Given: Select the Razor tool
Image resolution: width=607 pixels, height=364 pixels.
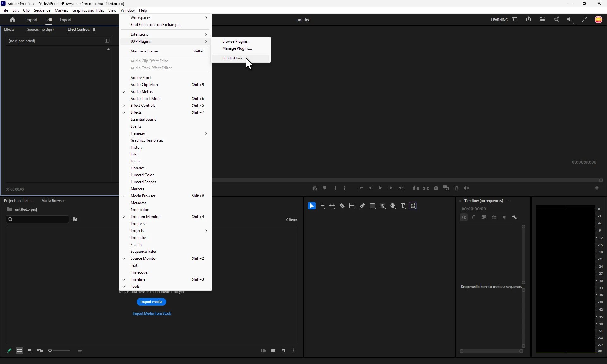Looking at the screenshot, I should tap(342, 206).
